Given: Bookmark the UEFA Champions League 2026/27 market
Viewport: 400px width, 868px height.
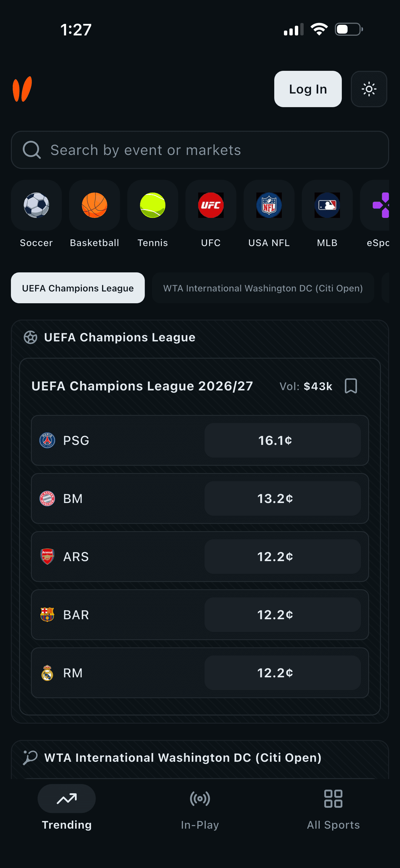Looking at the screenshot, I should click(x=351, y=386).
